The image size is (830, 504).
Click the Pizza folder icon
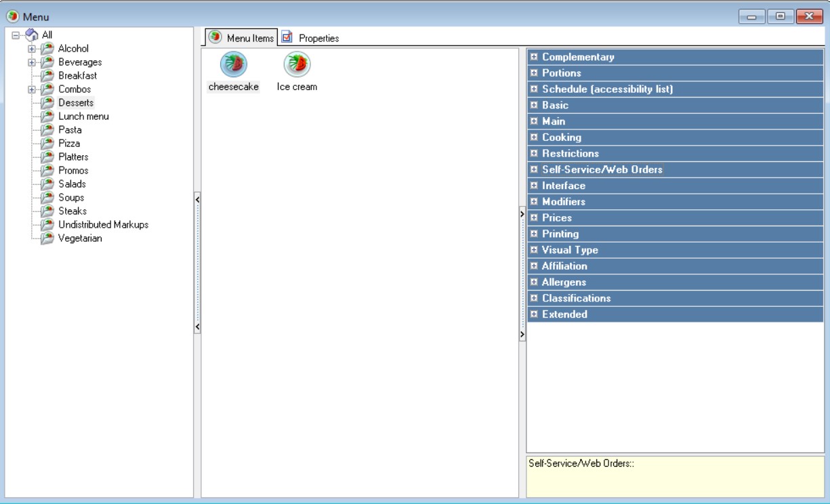(47, 144)
